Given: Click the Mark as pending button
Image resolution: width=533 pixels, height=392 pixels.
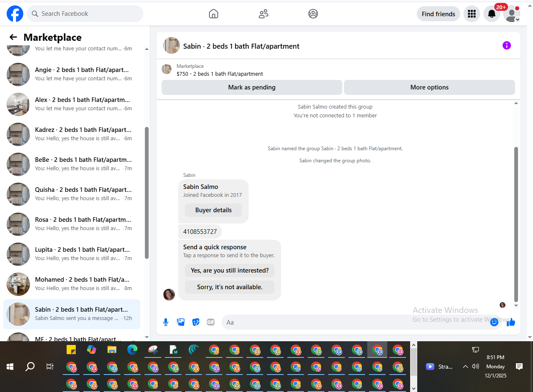Looking at the screenshot, I should click(252, 87).
